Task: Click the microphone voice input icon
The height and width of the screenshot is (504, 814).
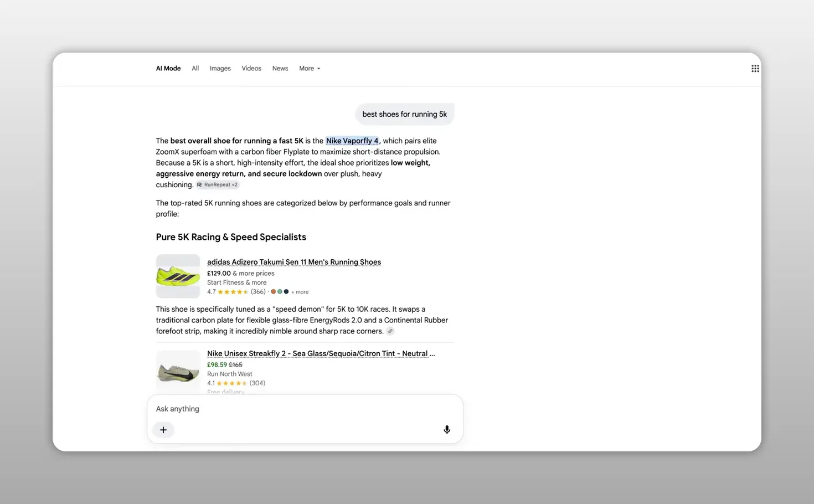Action: coord(447,430)
